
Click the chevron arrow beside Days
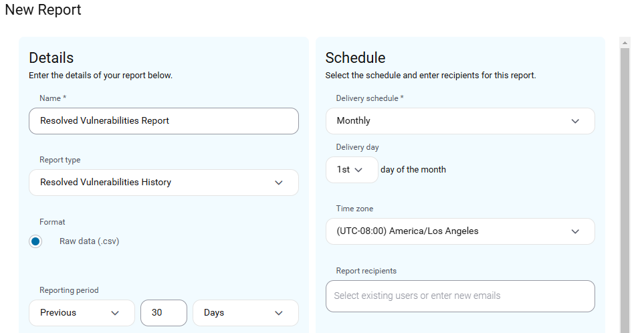(x=278, y=314)
